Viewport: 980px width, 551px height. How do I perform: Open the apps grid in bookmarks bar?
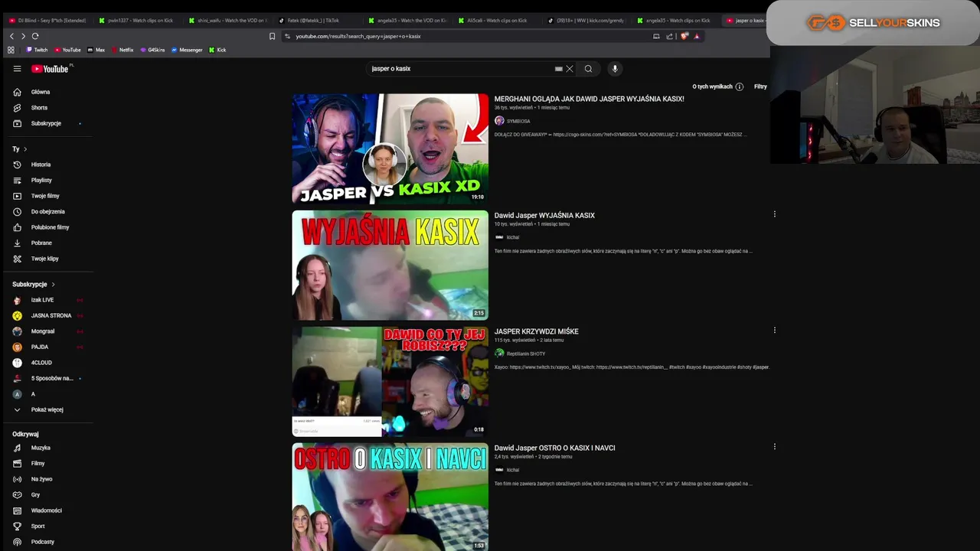pyautogui.click(x=11, y=50)
